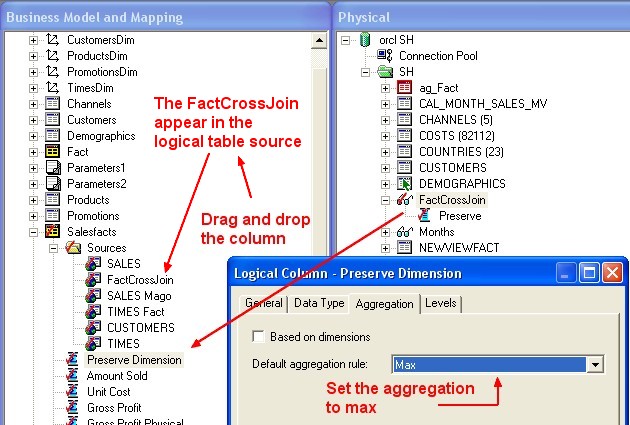The height and width of the screenshot is (425, 630).
Task: Click the PromotionsDim dimension icon
Action: coord(53,72)
